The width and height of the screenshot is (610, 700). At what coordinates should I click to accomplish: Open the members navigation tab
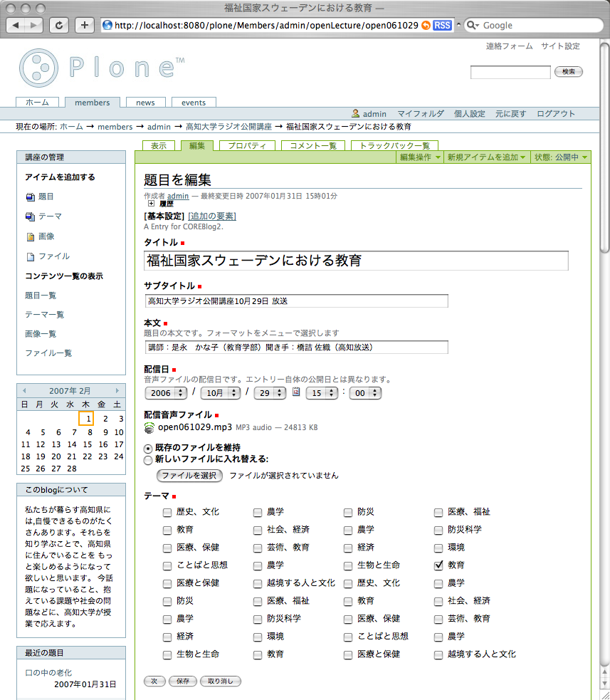93,103
